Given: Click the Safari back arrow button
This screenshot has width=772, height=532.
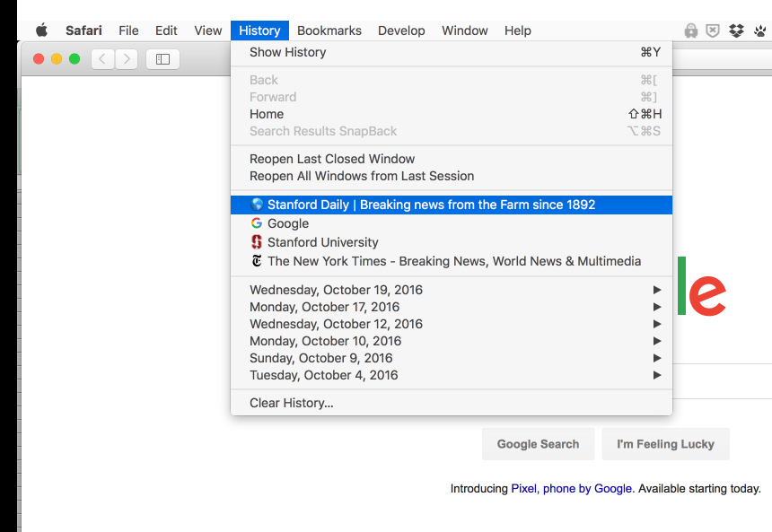Looking at the screenshot, I should [103, 59].
